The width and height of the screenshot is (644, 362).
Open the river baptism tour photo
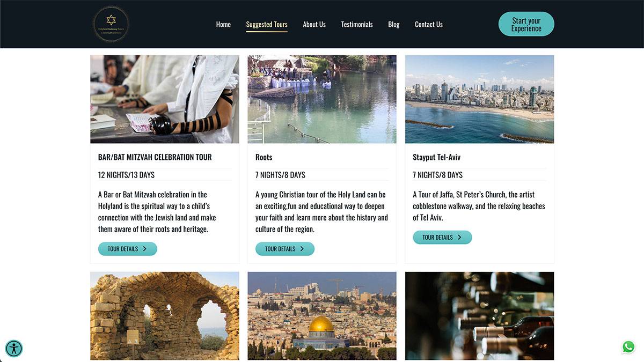(x=322, y=99)
